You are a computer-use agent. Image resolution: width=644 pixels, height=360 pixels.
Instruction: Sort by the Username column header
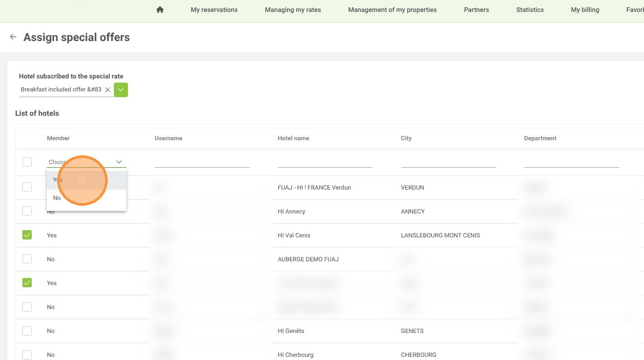pos(169,138)
